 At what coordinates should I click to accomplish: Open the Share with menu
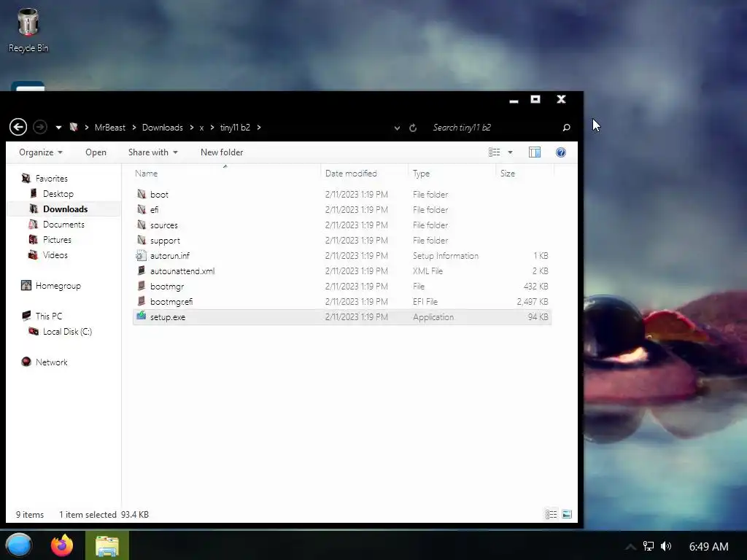point(153,152)
